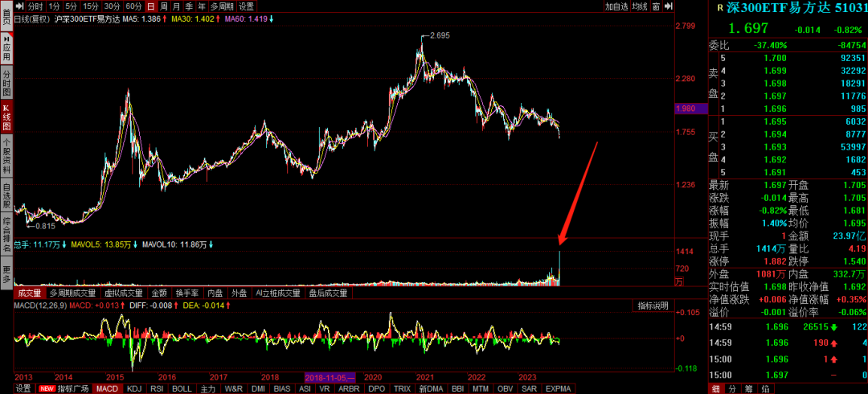The height and width of the screenshot is (394, 868).
Task: Select the RSI indicator
Action: [158, 389]
